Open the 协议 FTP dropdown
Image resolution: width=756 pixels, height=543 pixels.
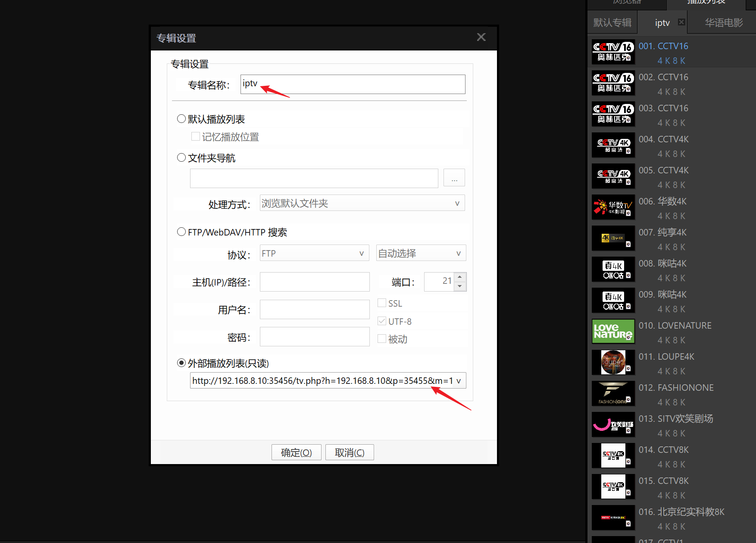(x=315, y=253)
